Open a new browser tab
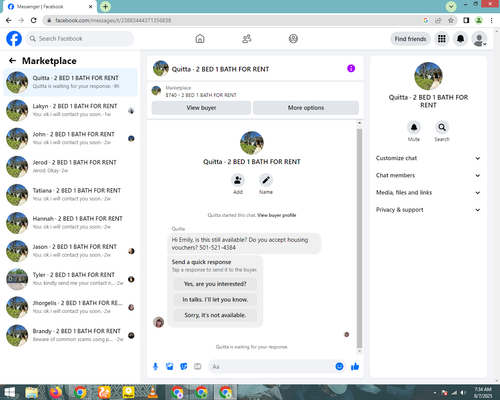 click(x=105, y=6)
